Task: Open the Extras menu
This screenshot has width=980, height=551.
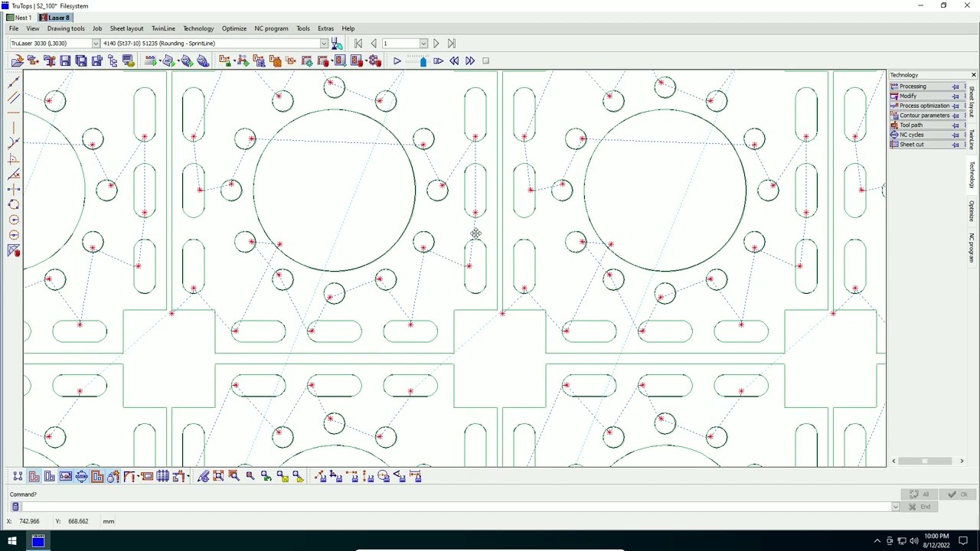Action: point(325,28)
